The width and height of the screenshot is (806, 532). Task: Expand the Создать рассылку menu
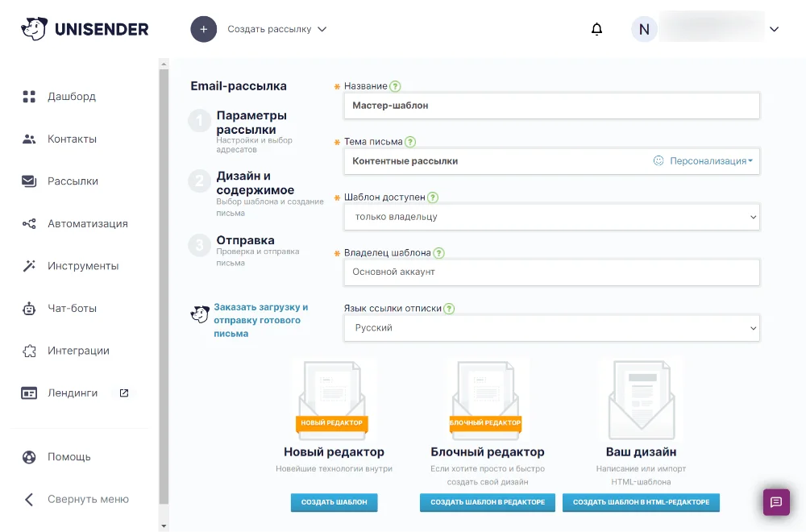point(276,29)
